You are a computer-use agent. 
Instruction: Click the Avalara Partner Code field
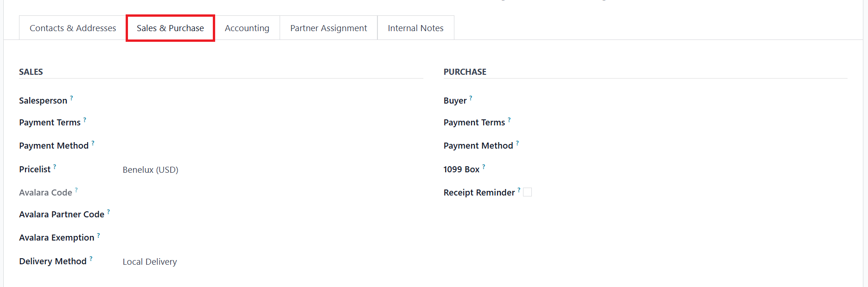tap(269, 215)
